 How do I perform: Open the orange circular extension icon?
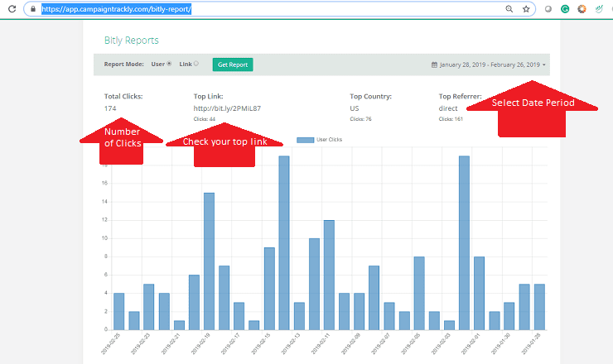click(x=582, y=8)
